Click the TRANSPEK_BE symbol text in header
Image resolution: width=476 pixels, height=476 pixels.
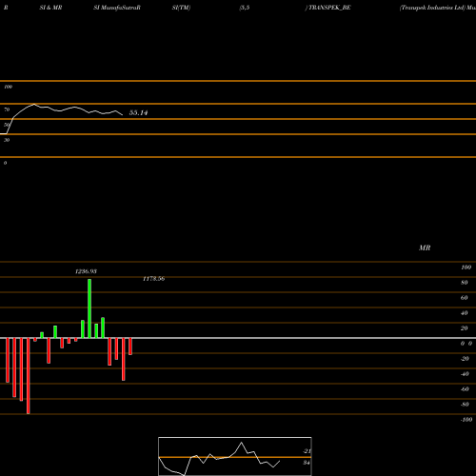pos(329,8)
